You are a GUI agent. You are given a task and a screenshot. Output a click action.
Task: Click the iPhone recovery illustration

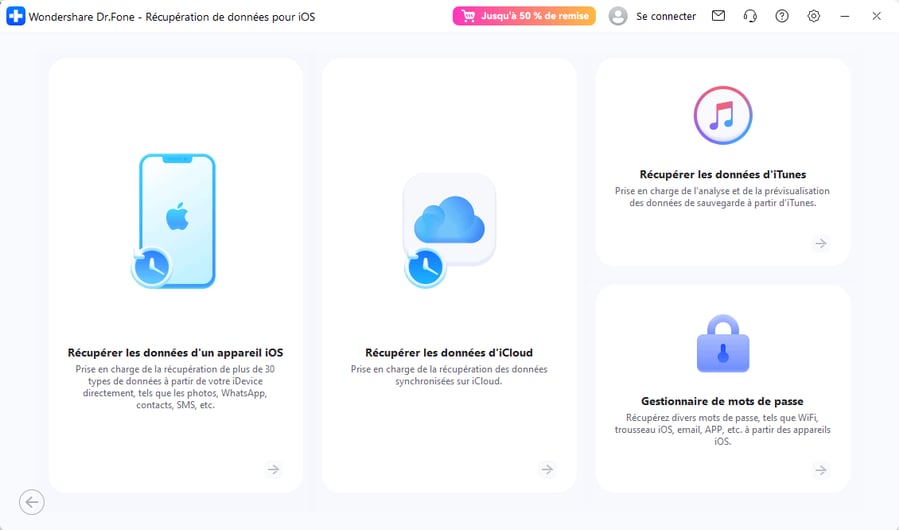click(x=174, y=221)
